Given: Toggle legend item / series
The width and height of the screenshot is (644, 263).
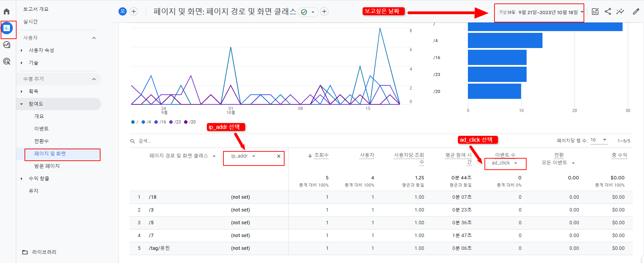Looking at the screenshot, I should click(x=135, y=122).
